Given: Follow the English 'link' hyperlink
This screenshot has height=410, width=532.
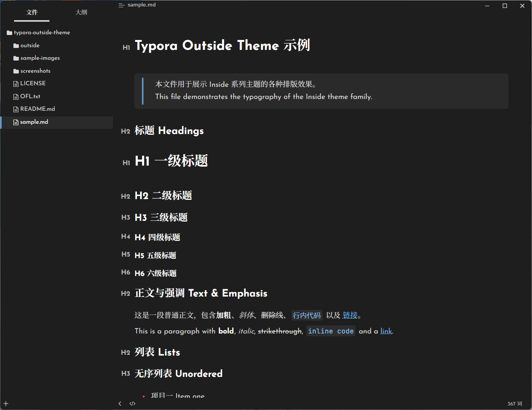Looking at the screenshot, I should click(x=386, y=331).
